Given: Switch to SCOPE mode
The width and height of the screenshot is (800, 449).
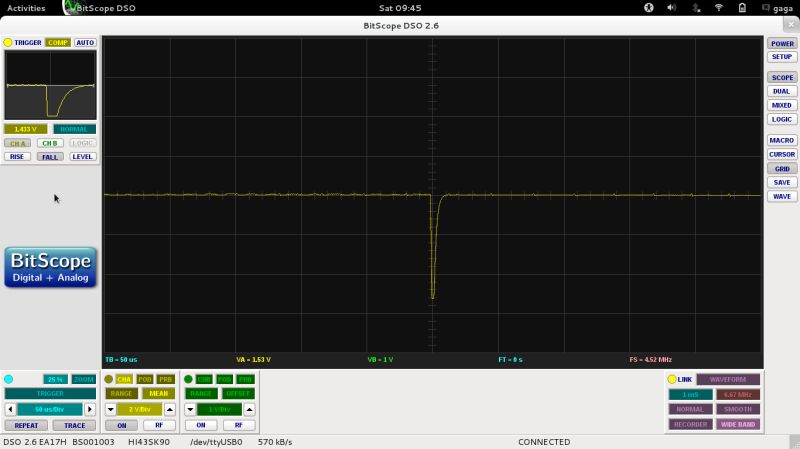Looking at the screenshot, I should [x=782, y=78].
